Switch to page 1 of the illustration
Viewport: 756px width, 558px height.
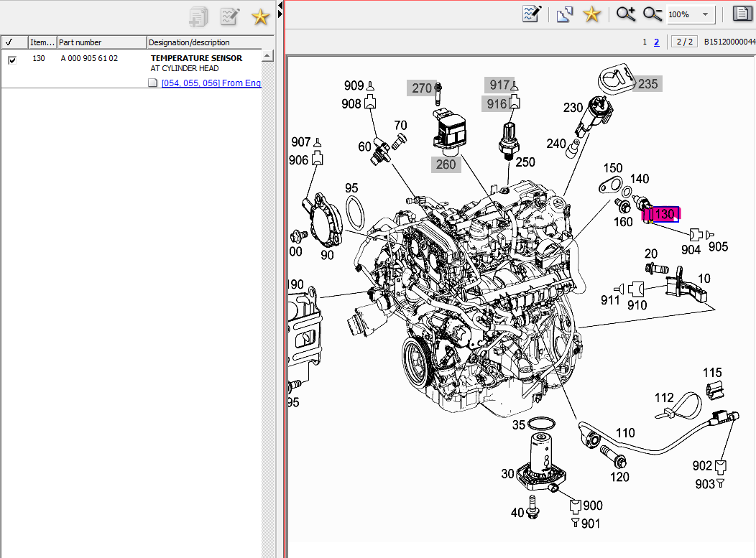[645, 42]
